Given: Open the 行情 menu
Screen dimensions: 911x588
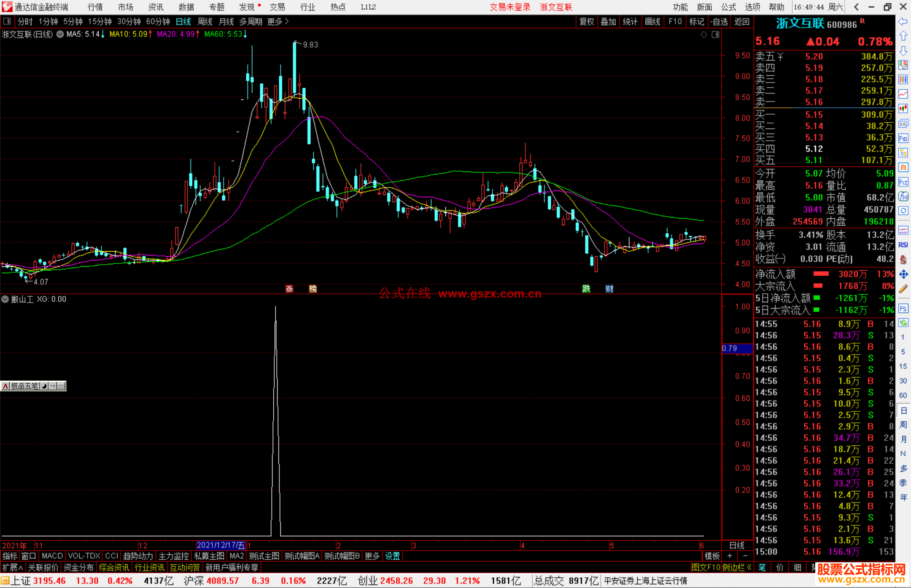Looking at the screenshot, I should click(95, 7).
